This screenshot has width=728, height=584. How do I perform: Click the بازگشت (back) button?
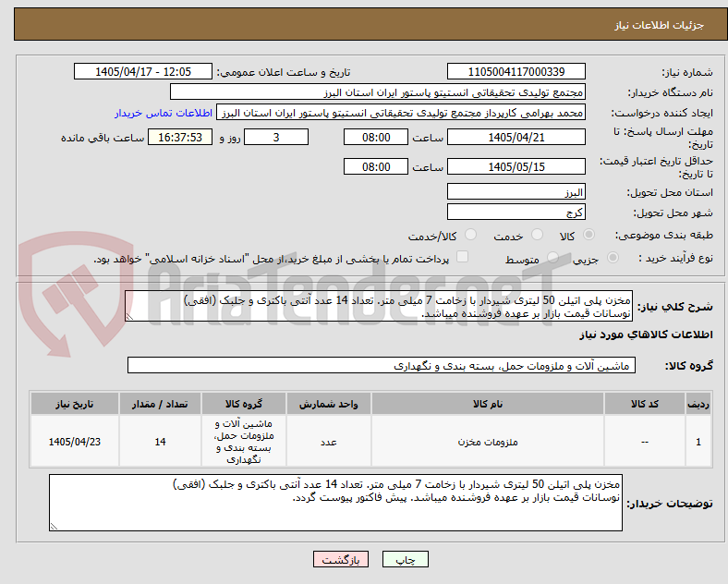pos(340,560)
